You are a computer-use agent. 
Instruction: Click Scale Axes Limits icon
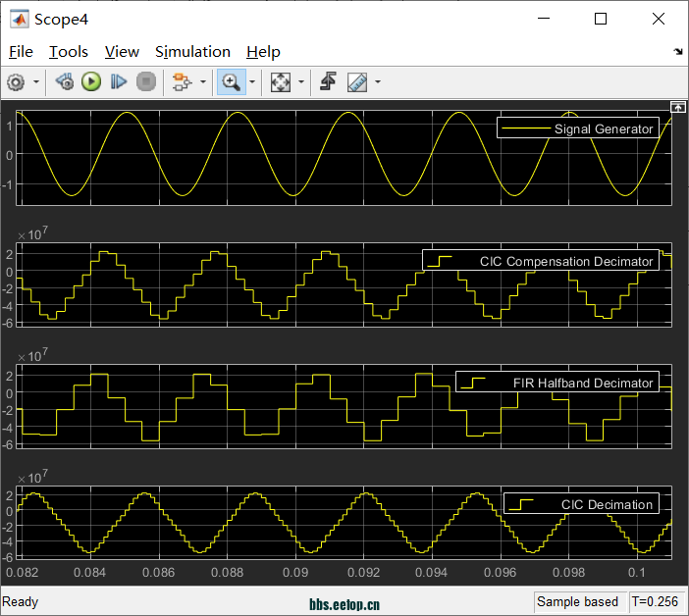point(281,82)
